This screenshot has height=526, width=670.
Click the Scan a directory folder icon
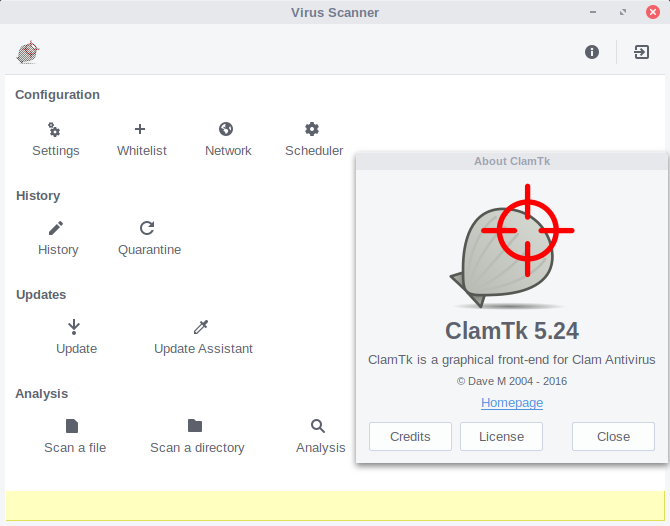(195, 426)
